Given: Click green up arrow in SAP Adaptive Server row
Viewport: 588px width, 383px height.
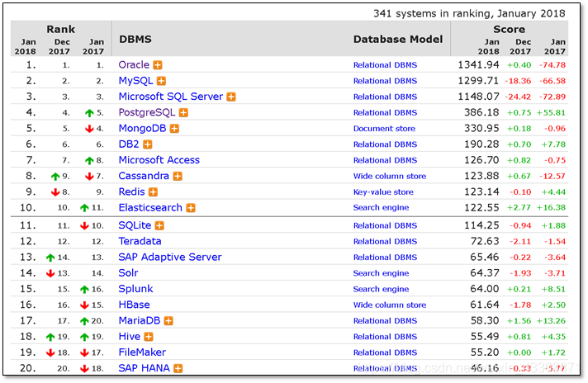Looking at the screenshot, I should (x=50, y=258).
